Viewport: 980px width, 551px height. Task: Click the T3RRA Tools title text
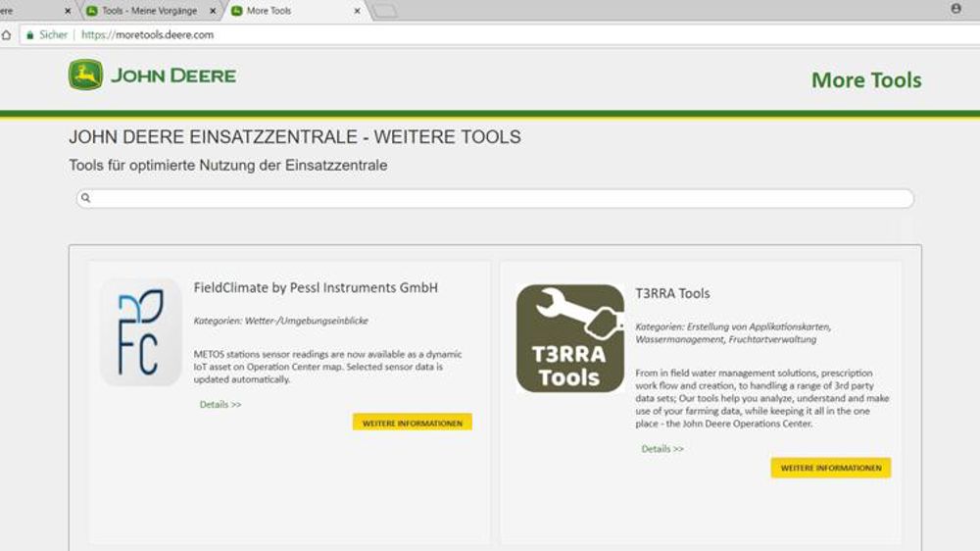tap(672, 293)
